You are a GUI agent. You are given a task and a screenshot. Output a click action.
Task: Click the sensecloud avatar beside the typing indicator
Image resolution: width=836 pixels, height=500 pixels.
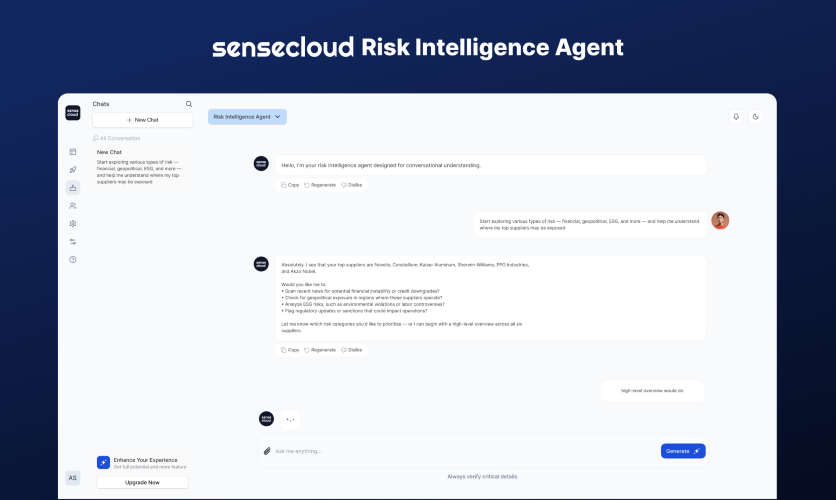click(x=267, y=419)
